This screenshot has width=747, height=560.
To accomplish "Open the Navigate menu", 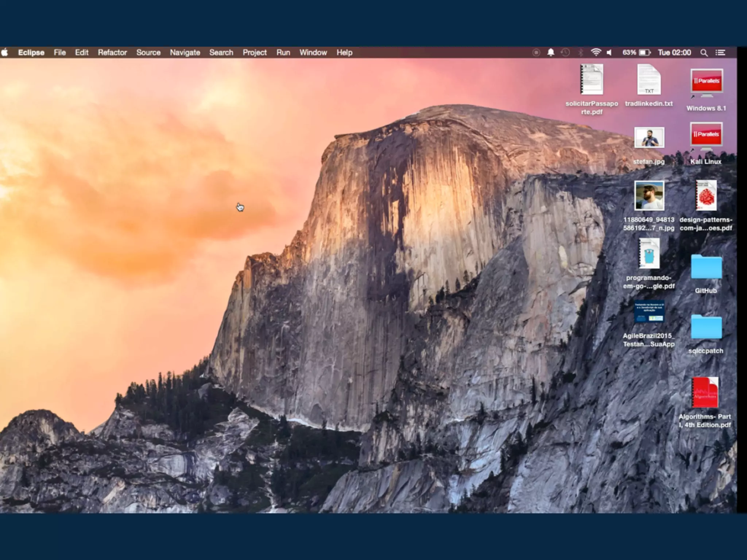I will pos(185,52).
